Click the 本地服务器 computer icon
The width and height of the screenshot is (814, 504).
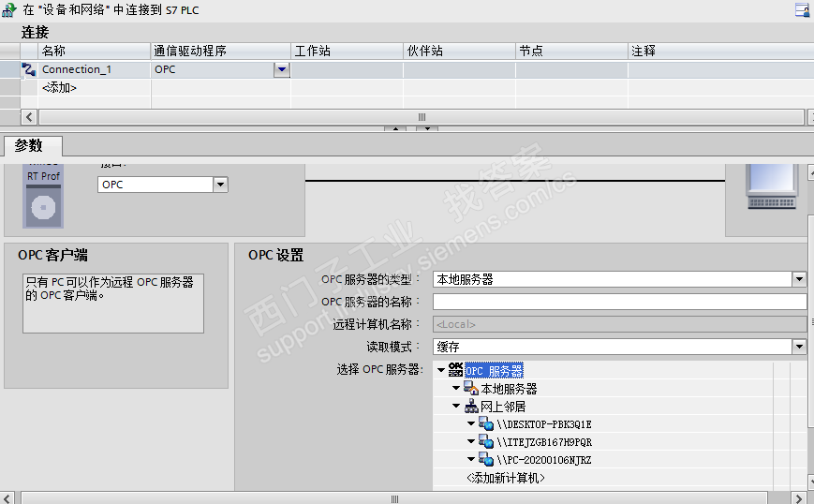pos(471,388)
